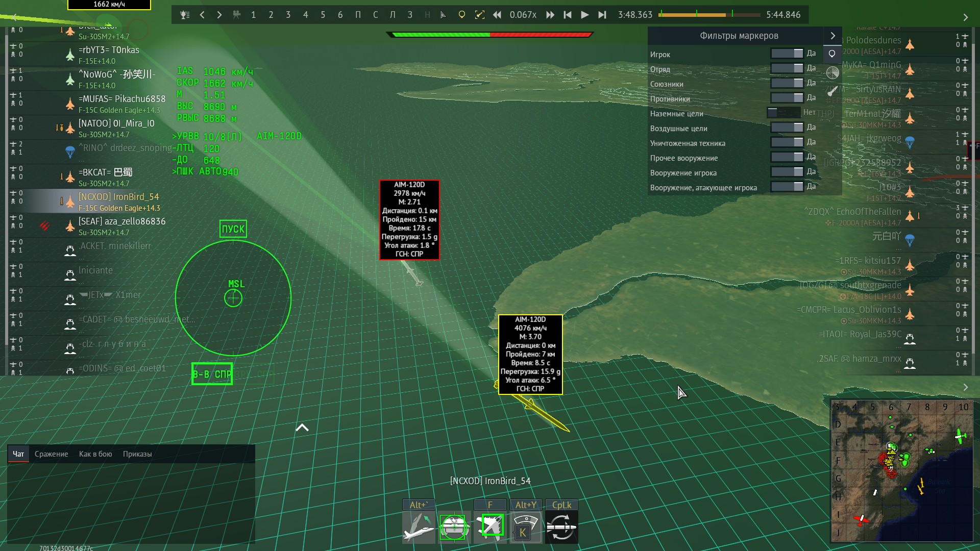This screenshot has height=551, width=980.
Task: Jump forward with skip-to-next button
Action: point(602,15)
